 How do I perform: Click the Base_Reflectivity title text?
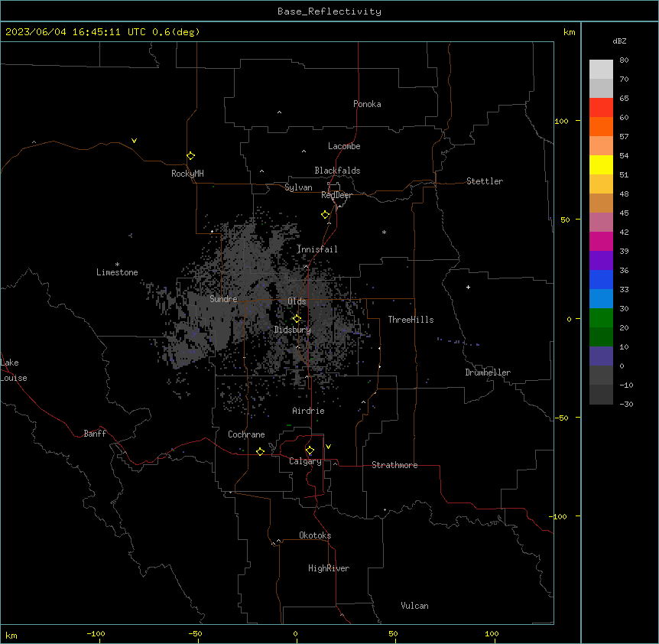point(329,11)
